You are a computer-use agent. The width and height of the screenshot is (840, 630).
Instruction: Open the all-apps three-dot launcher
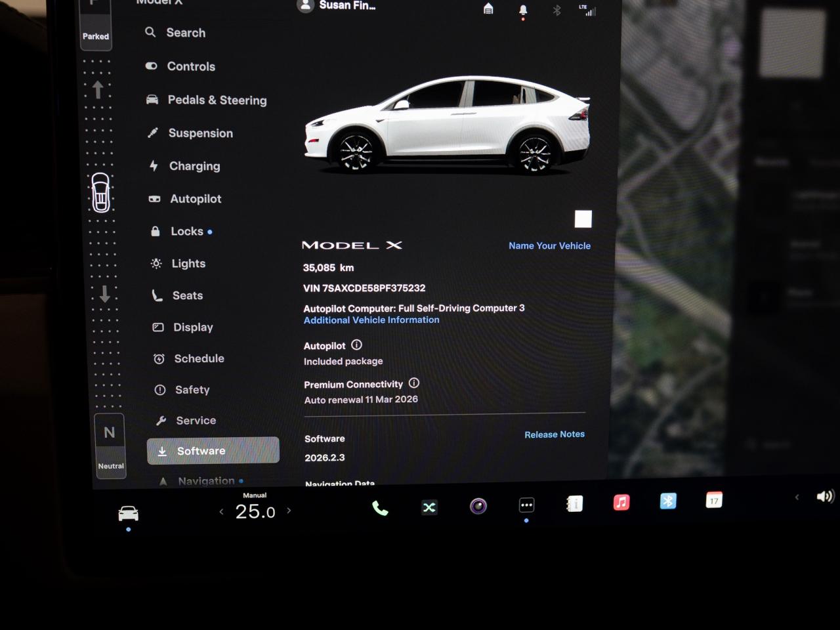pyautogui.click(x=526, y=504)
